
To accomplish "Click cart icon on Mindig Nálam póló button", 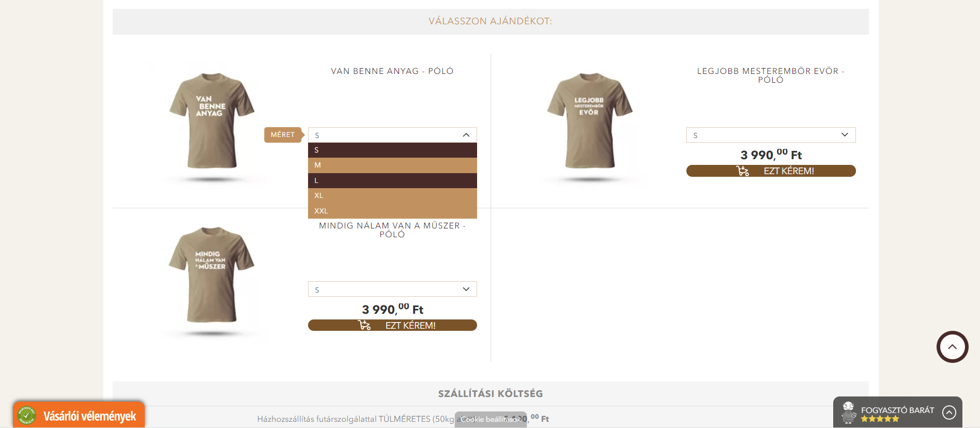I will point(364,325).
